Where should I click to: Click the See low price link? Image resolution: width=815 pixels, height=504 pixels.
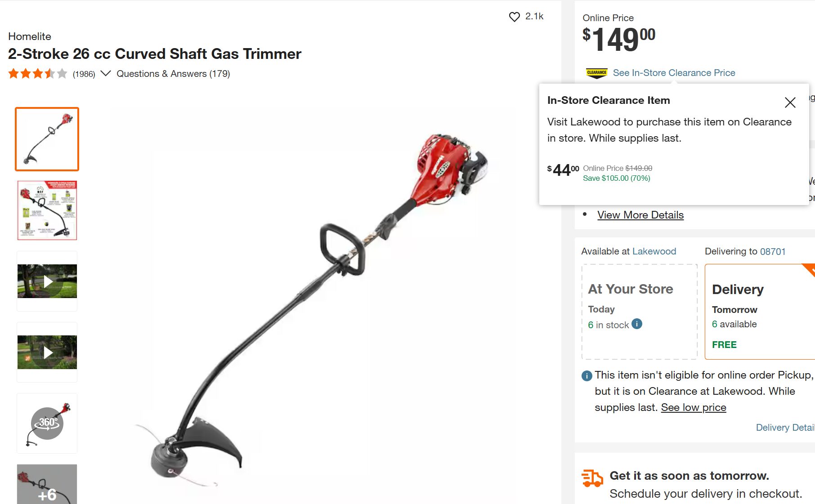pos(693,407)
